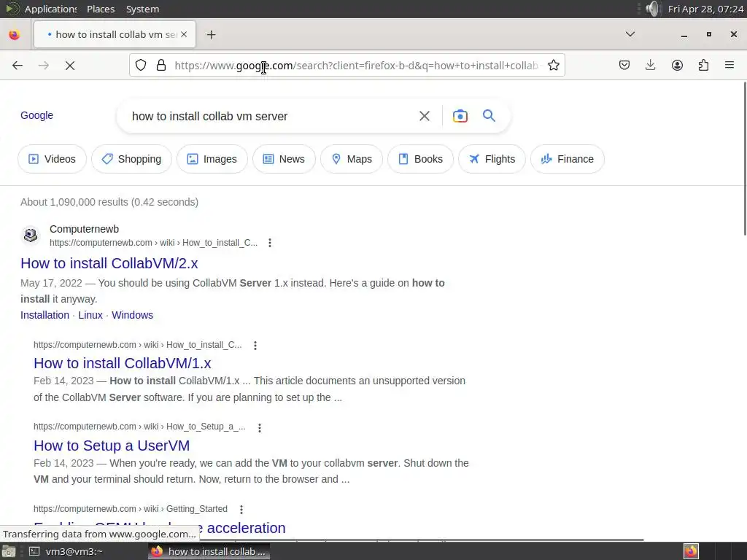Follow the Linux sitelink
Screen dimensions: 747x560
click(x=90, y=315)
